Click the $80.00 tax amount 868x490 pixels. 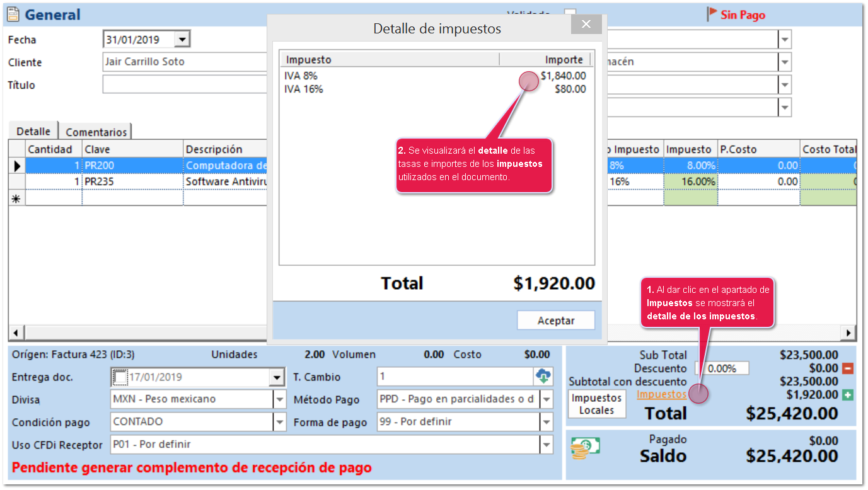570,89
